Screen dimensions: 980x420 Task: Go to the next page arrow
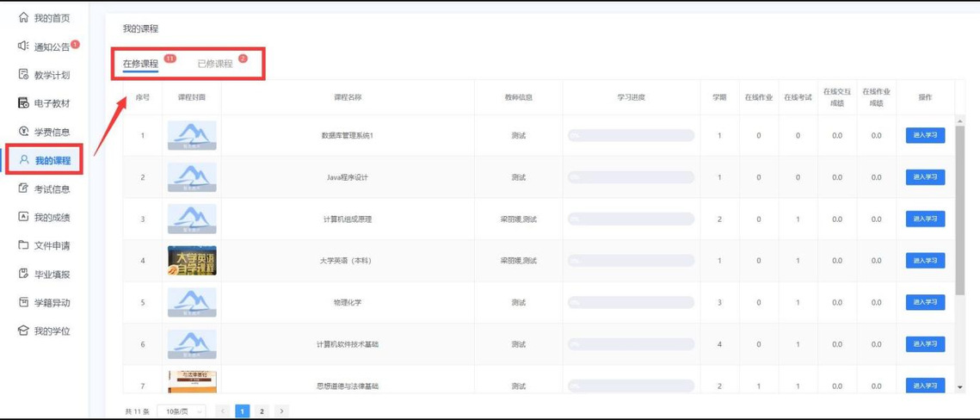281,411
